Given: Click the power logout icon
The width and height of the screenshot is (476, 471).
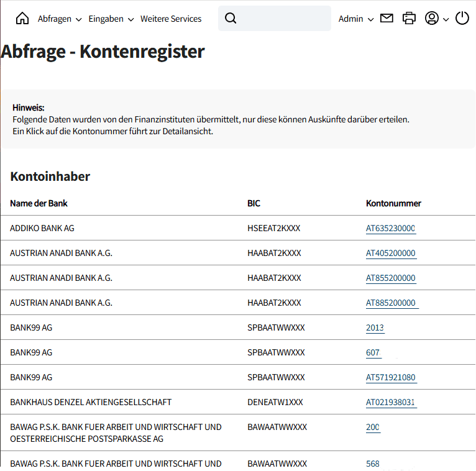Looking at the screenshot, I should pyautogui.click(x=462, y=18).
